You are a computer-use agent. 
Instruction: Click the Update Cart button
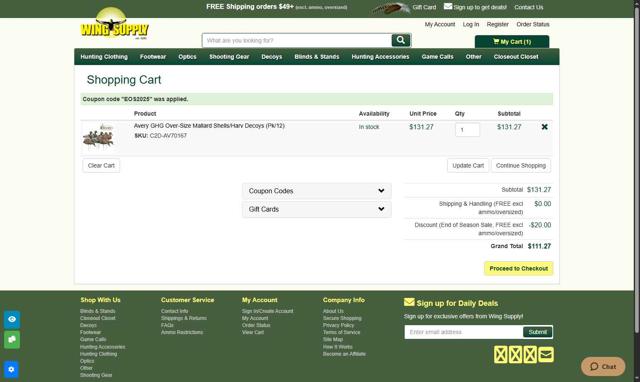[x=468, y=165]
